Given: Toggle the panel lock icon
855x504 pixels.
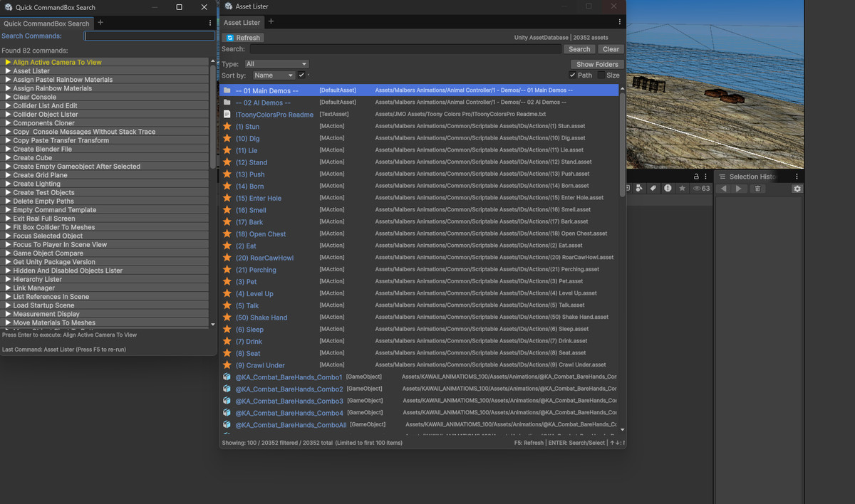Looking at the screenshot, I should [x=697, y=177].
